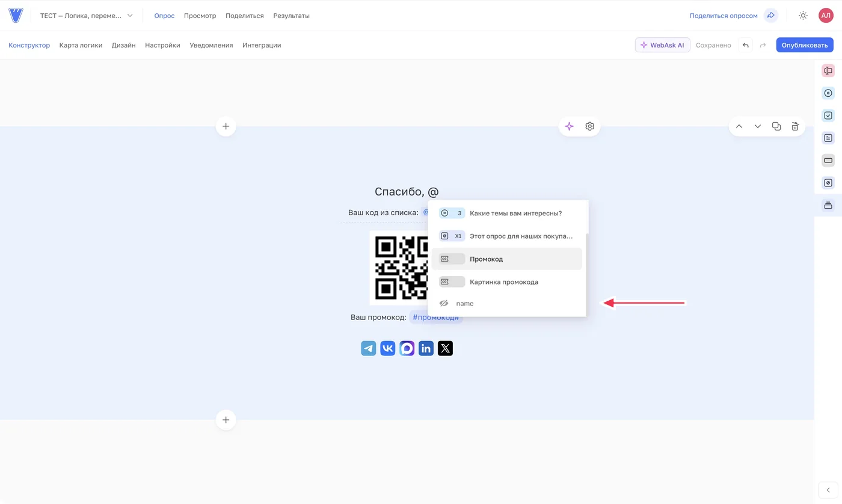Select the sidebar icon below the button element

(x=828, y=183)
